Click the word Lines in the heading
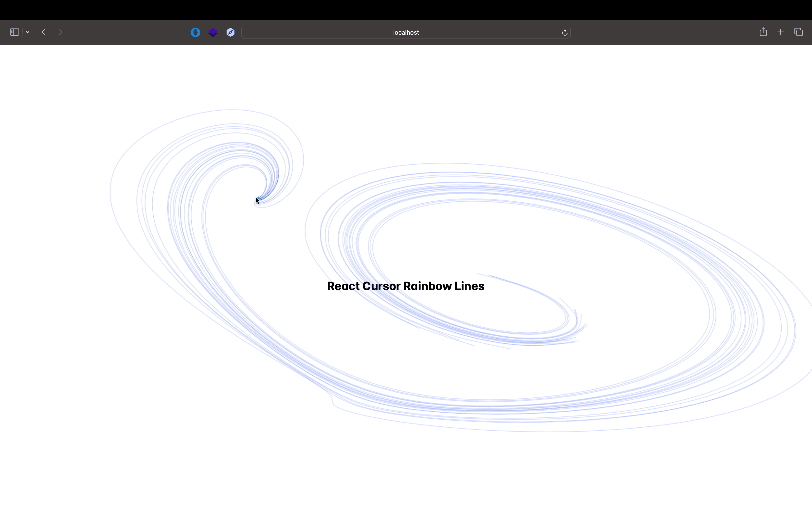812x528 pixels. [x=469, y=286]
